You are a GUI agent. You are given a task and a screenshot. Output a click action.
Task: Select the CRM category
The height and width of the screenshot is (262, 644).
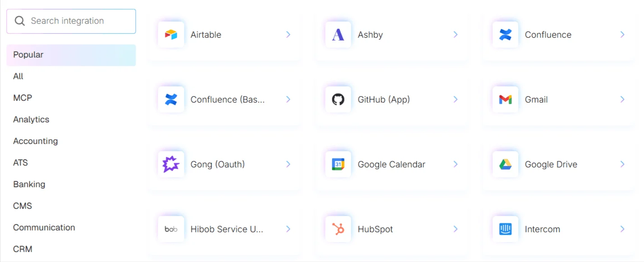click(x=71, y=249)
